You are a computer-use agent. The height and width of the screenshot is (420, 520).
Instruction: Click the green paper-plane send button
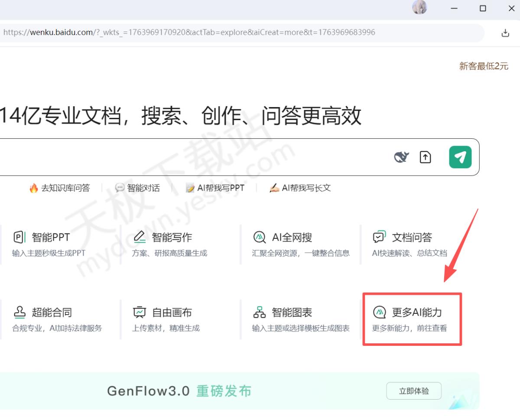[x=460, y=157]
